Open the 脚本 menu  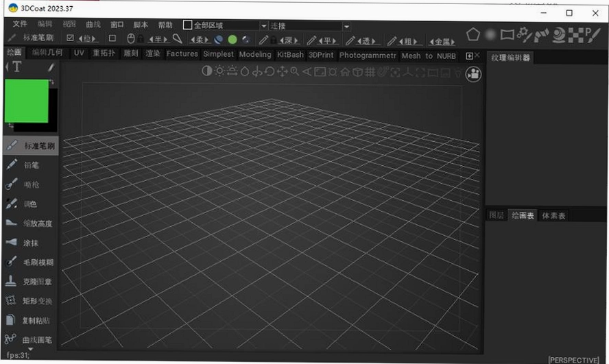[x=141, y=25]
